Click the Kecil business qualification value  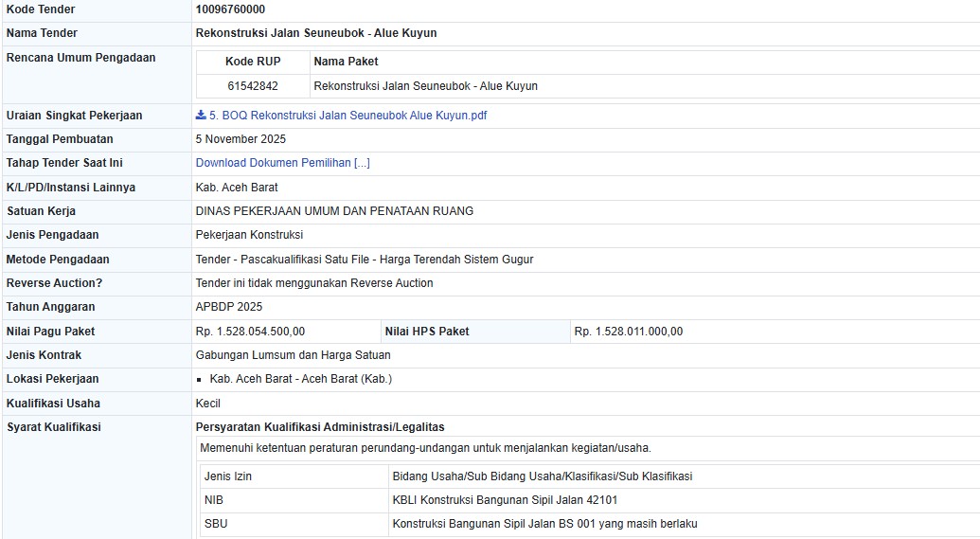(x=207, y=404)
